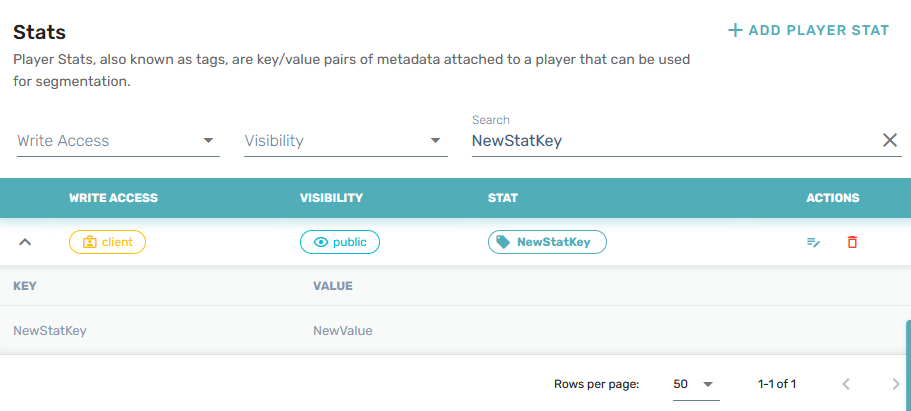
Task: Click the Stat column header
Action: click(502, 198)
